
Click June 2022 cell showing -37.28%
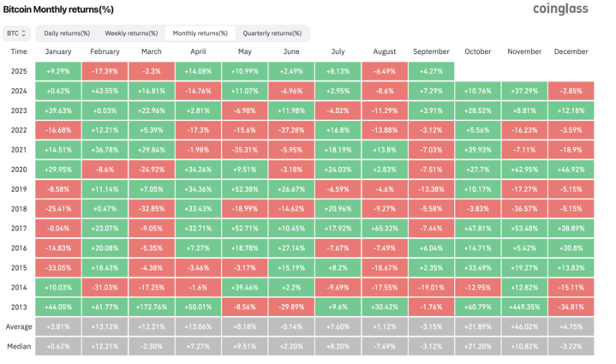tap(291, 130)
